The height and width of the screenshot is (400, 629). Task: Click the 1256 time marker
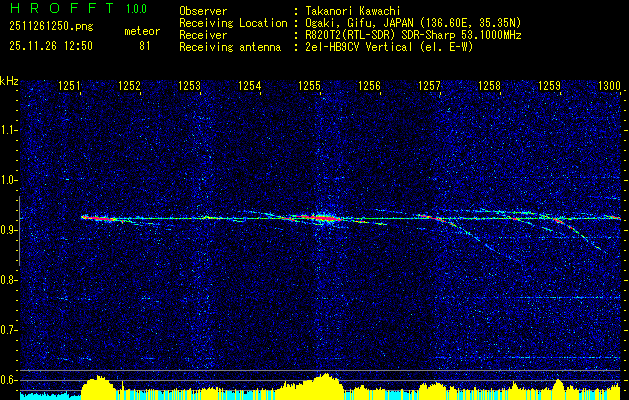coord(369,85)
